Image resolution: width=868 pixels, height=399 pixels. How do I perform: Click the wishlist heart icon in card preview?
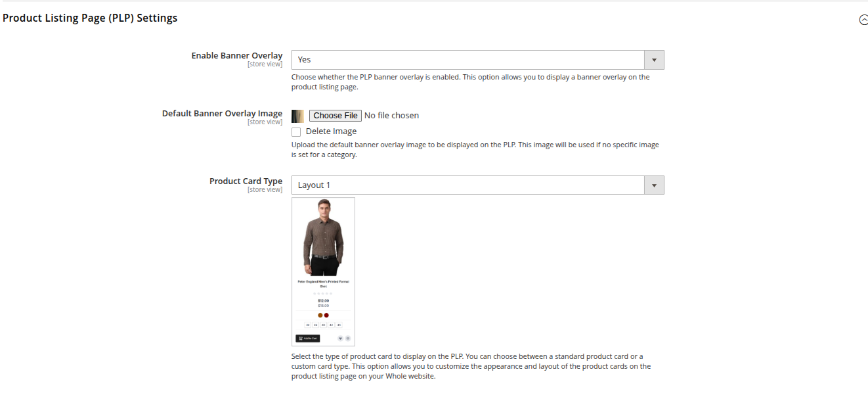[340, 339]
